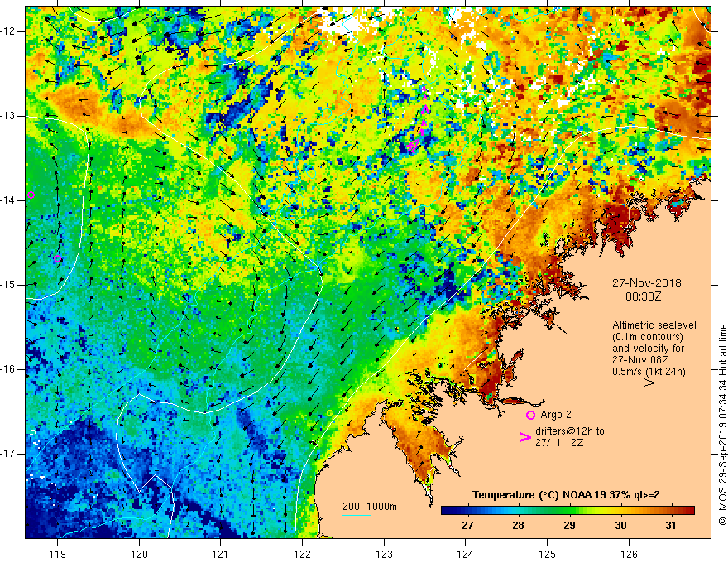This screenshot has height=563, width=728.
Task: Click the velocity scale arrow in legend
Action: point(639,383)
